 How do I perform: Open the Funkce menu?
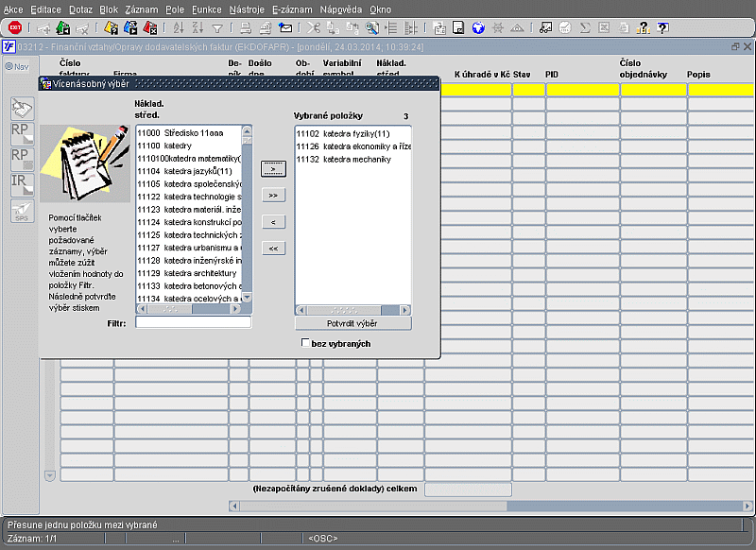(206, 9)
